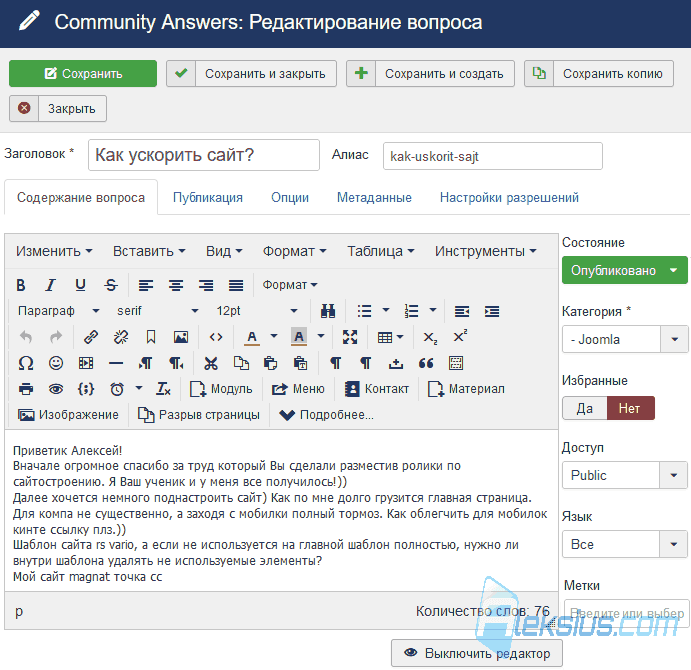691x670 pixels.
Task: Open the Вставить menu
Action: [149, 251]
